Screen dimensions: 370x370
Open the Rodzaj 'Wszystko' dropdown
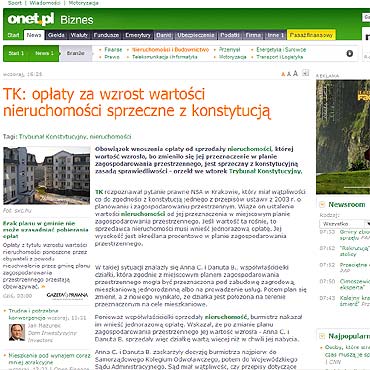[x=344, y=224]
